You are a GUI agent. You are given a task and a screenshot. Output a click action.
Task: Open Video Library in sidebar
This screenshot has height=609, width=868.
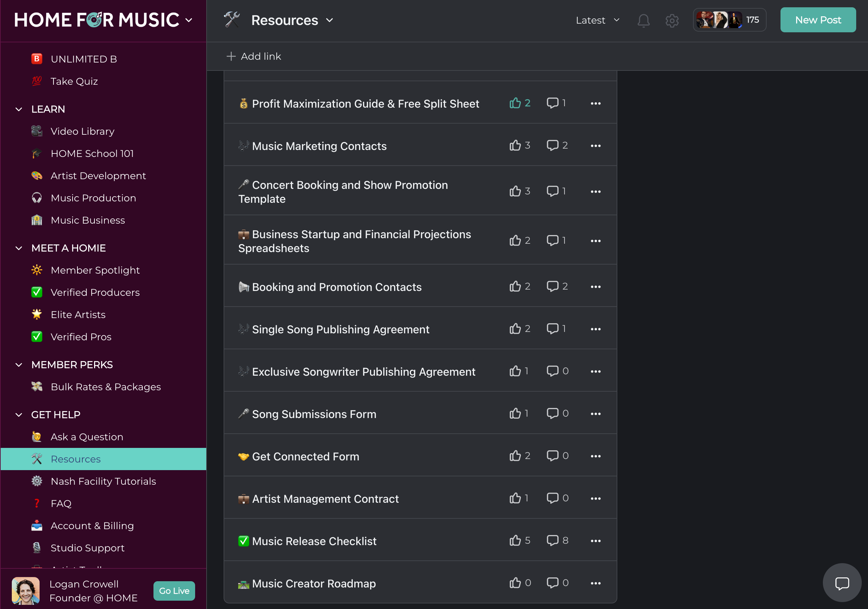pos(82,131)
